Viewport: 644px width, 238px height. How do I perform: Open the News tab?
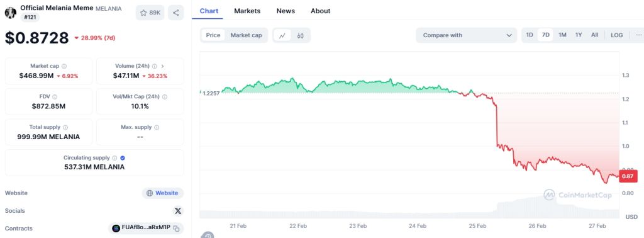(x=286, y=11)
